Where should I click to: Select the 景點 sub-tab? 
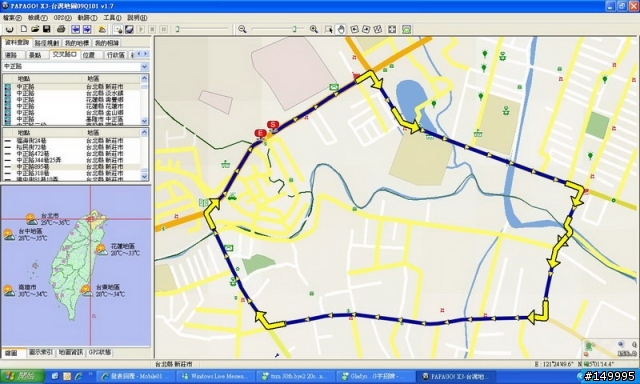click(35, 55)
